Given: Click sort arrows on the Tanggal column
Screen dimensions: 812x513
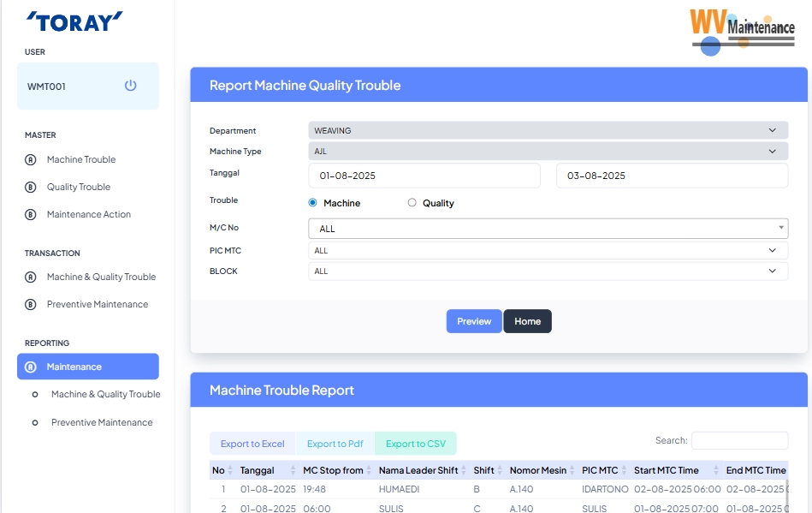Looking at the screenshot, I should 292,470.
